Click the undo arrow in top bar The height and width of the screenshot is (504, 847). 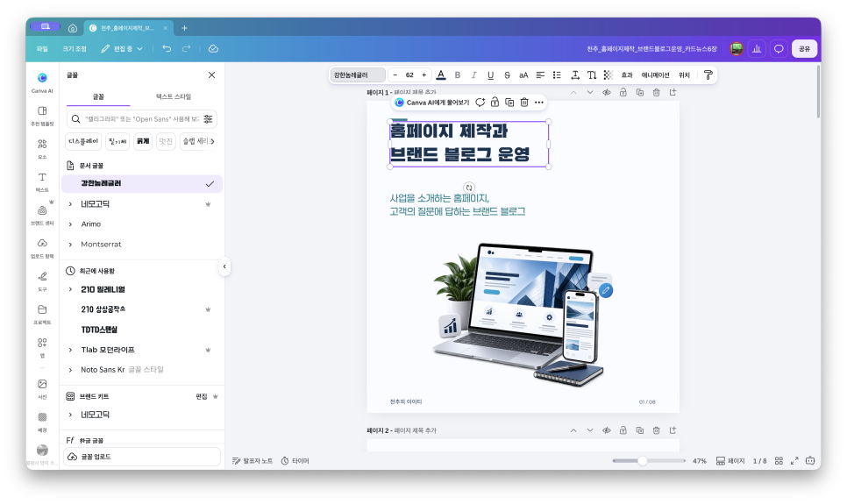pos(167,48)
